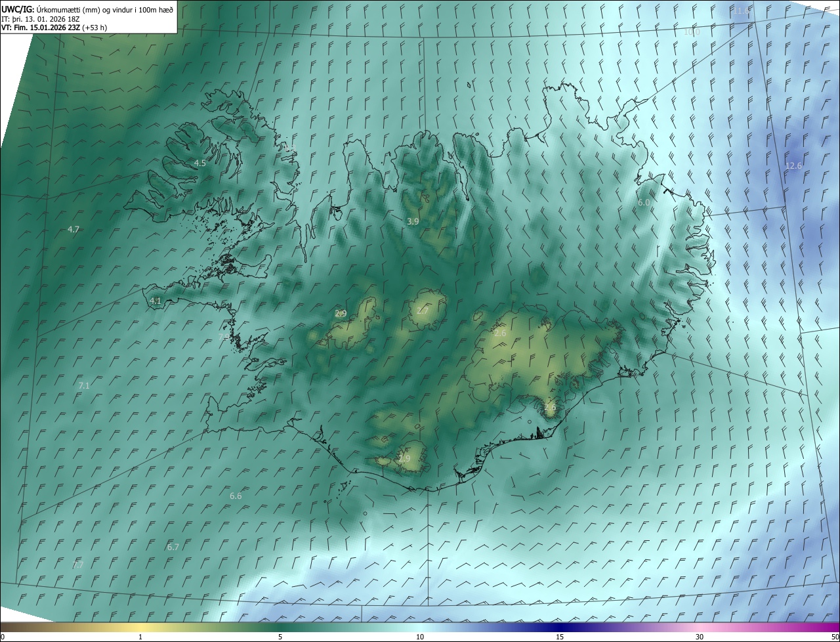Click the 10 tick label on the color scale
The width and height of the screenshot is (840, 642).
[420, 637]
